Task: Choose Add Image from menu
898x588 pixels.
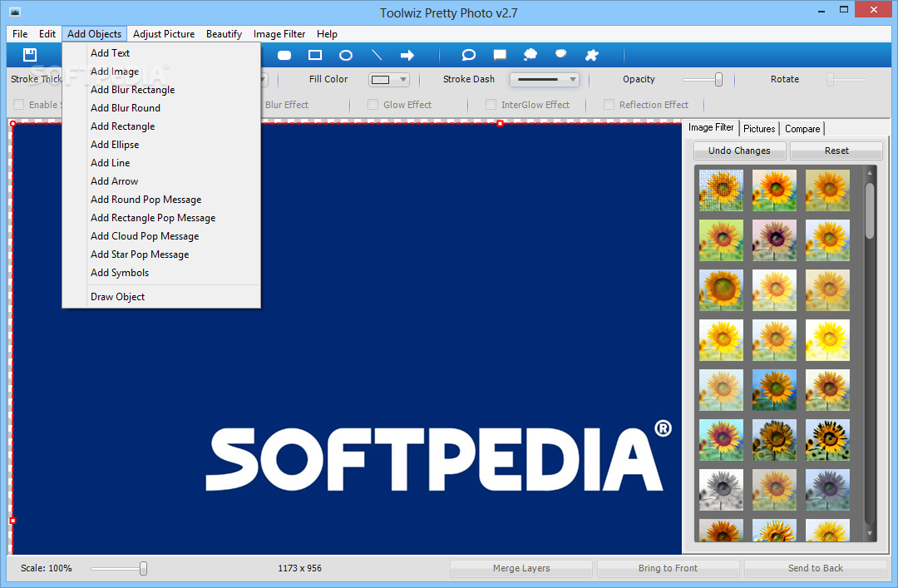Action: click(161, 71)
